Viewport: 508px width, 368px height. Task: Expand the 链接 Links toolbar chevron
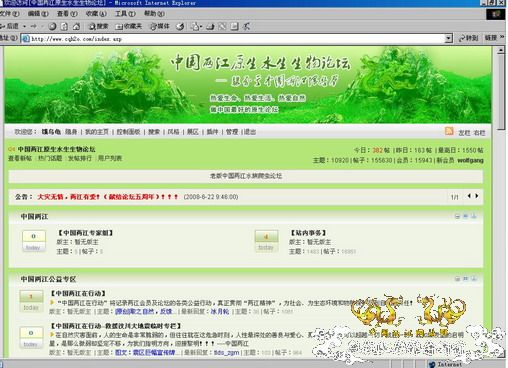(502, 37)
